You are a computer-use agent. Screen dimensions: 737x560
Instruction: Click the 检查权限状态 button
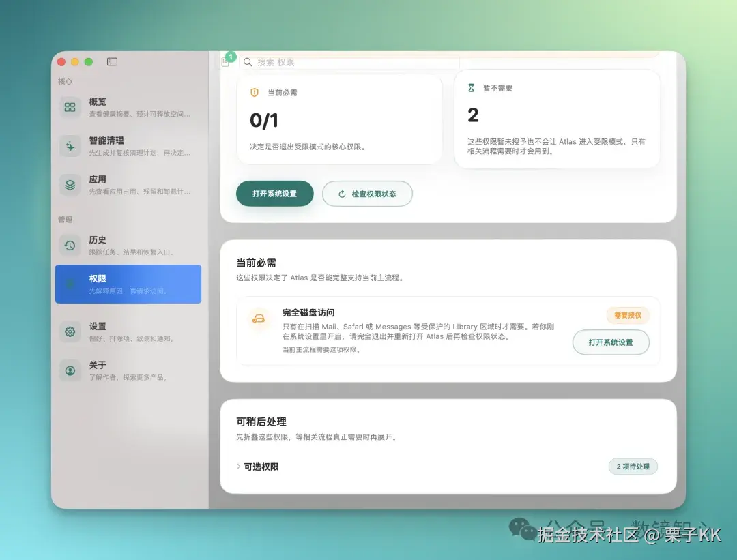(367, 194)
